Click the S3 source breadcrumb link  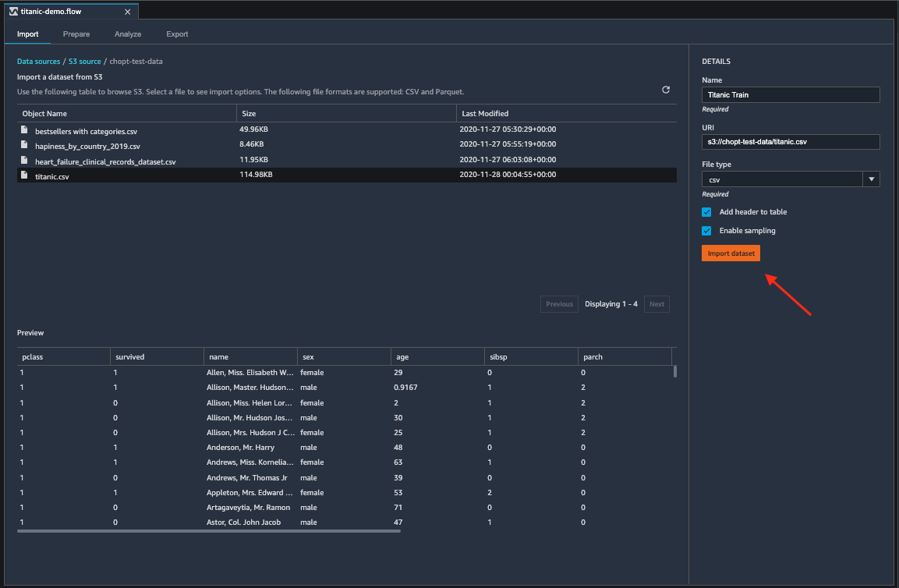[84, 61]
